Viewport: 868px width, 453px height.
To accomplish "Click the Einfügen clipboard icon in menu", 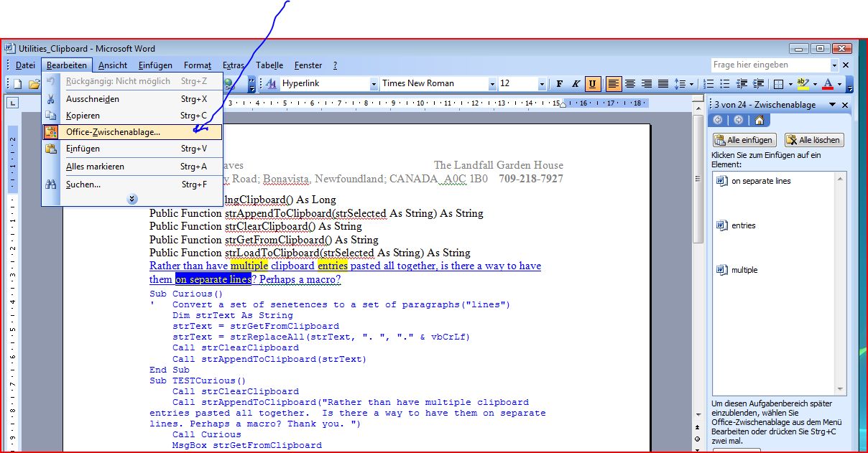I will click(51, 149).
